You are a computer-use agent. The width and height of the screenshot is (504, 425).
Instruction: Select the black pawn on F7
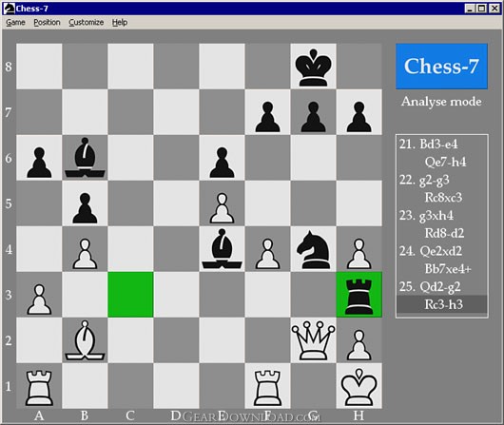point(267,117)
